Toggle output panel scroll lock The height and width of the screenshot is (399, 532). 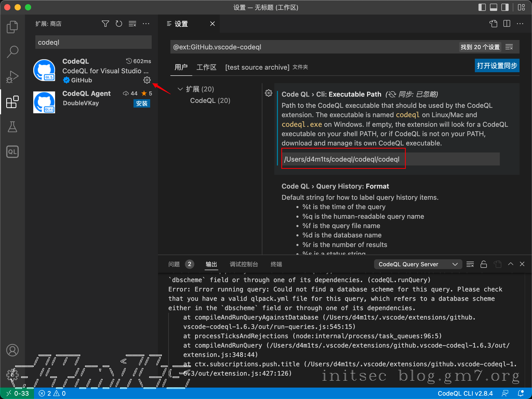point(483,264)
